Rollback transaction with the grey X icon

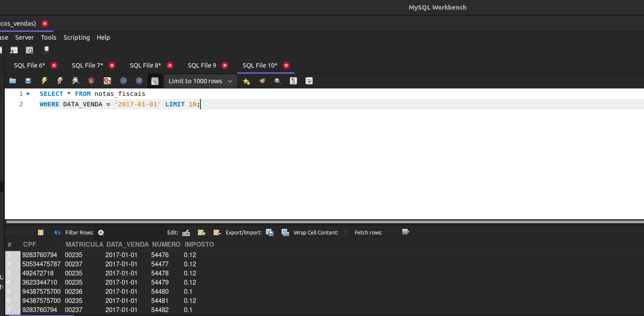pos(139,81)
